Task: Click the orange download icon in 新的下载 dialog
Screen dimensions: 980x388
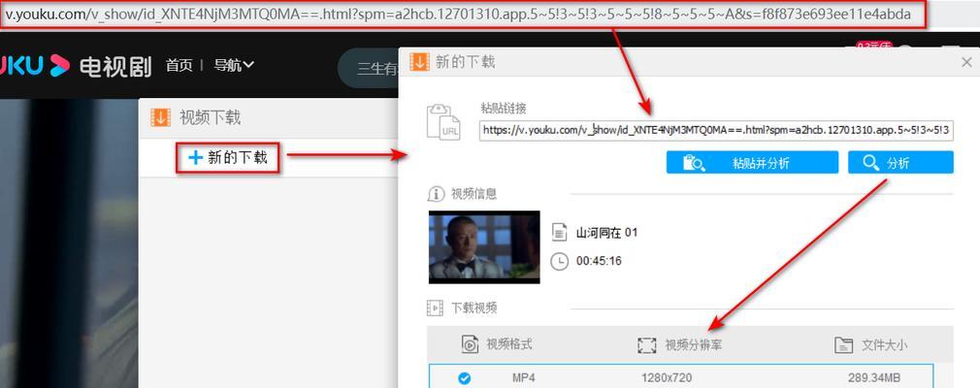Action: point(419,61)
